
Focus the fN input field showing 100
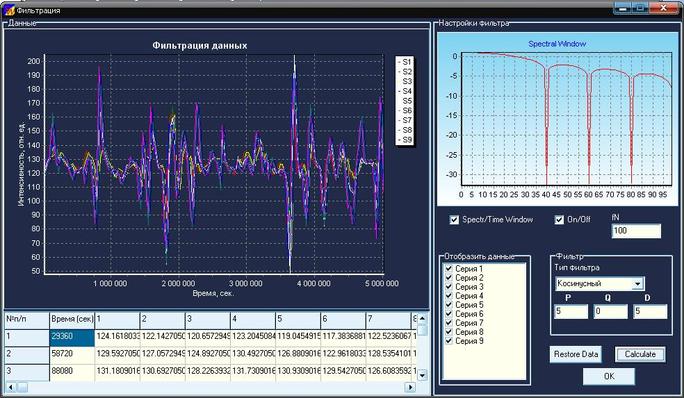click(636, 231)
